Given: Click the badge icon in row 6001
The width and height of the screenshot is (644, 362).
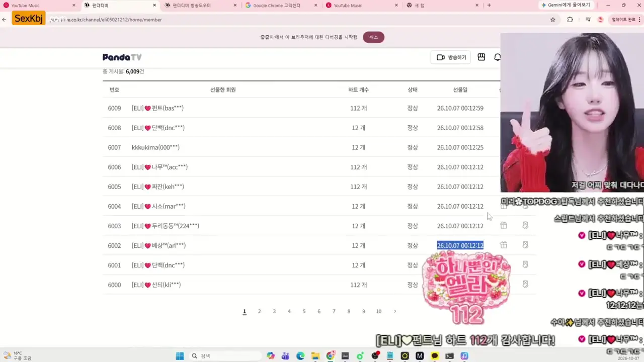Looking at the screenshot, I should point(525,264).
